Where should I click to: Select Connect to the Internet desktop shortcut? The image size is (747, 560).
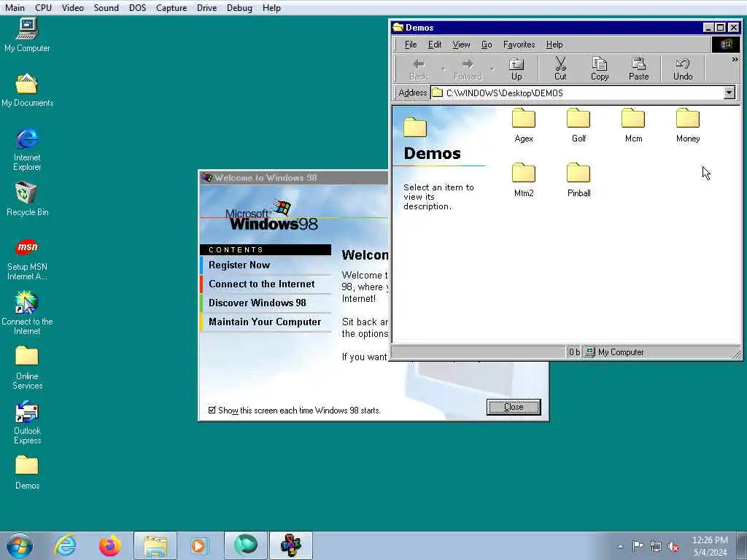click(x=27, y=314)
